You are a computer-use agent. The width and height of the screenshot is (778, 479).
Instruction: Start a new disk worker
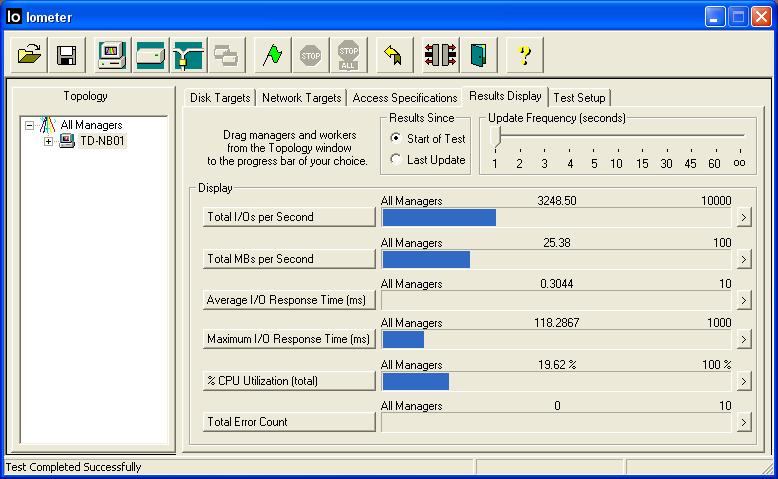pyautogui.click(x=150, y=55)
